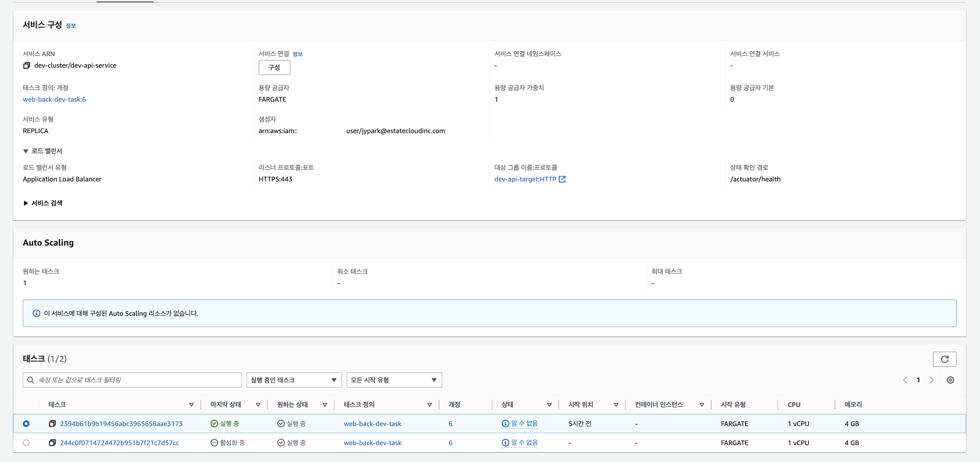
Task: Click the creator user/jypark@estatecloudinc.com text
Action: pos(396,131)
